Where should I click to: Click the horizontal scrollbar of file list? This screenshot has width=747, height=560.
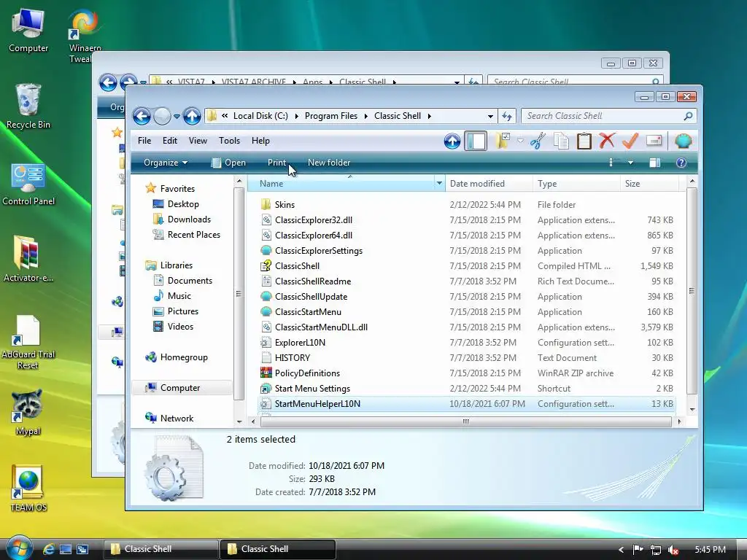[465, 421]
